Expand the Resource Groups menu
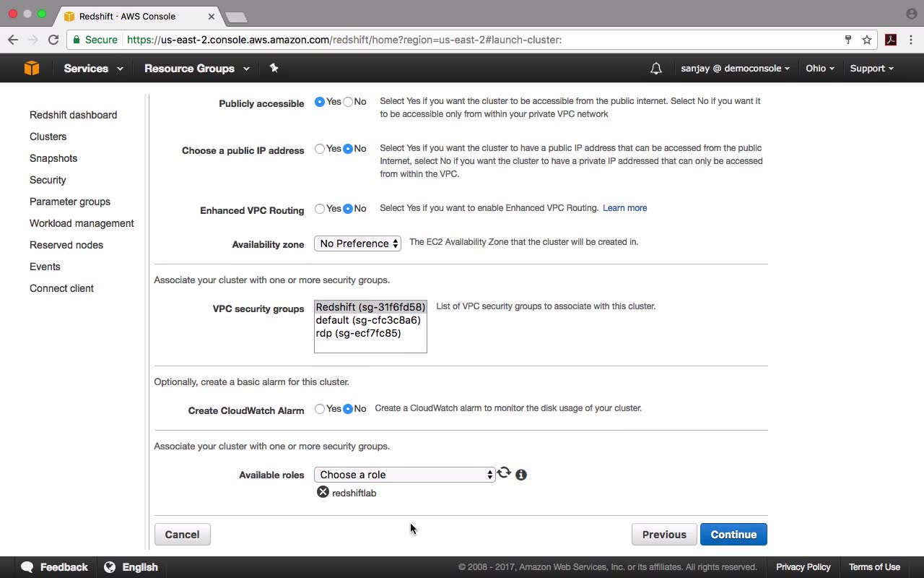This screenshot has height=578, width=924. click(x=197, y=69)
